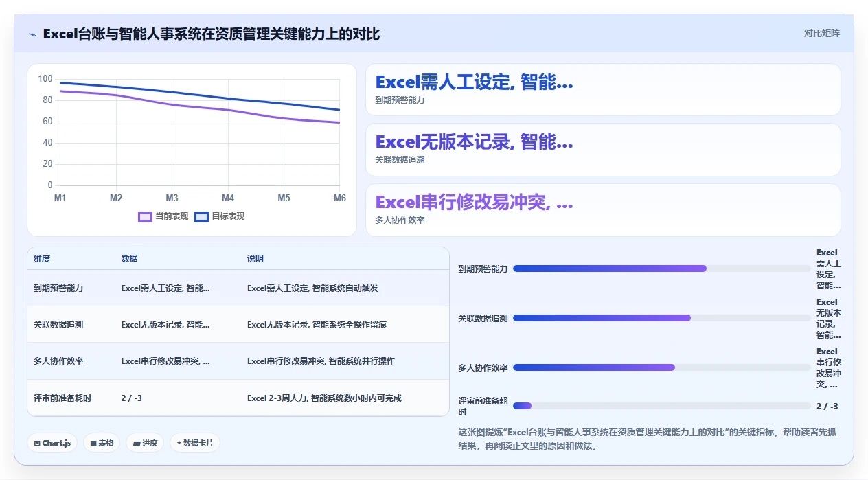The width and height of the screenshot is (868, 480).
Task: Click the 对比矩阵 label in the header
Action: 821,33
